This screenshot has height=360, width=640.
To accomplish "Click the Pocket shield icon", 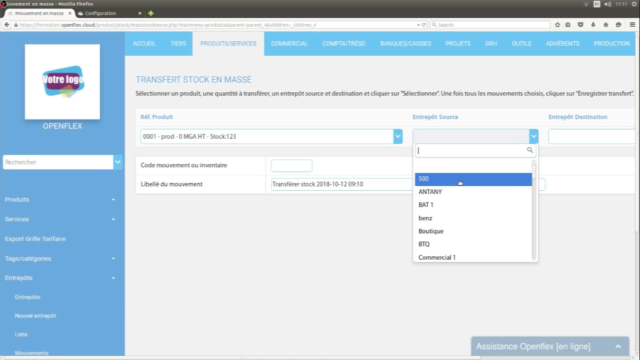I will (x=580, y=25).
